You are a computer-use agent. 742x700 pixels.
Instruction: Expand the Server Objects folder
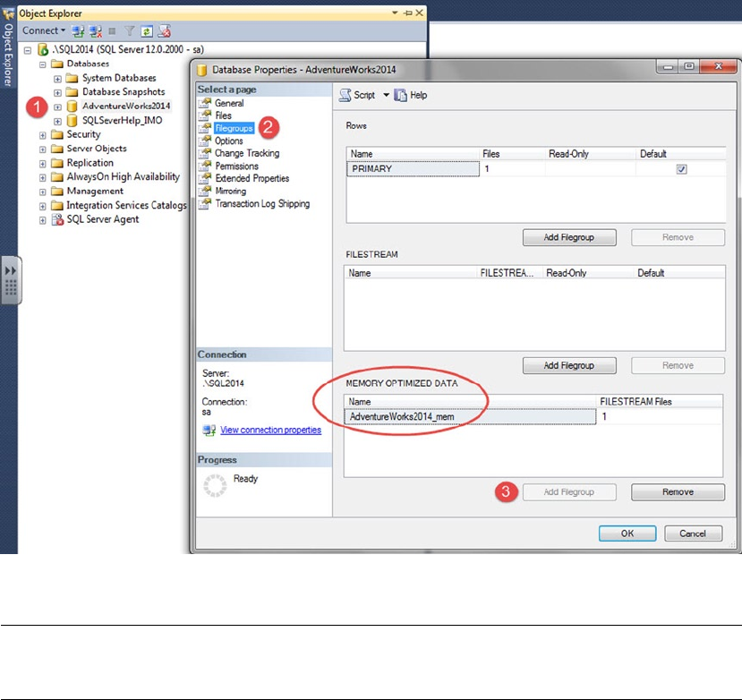[x=43, y=149]
